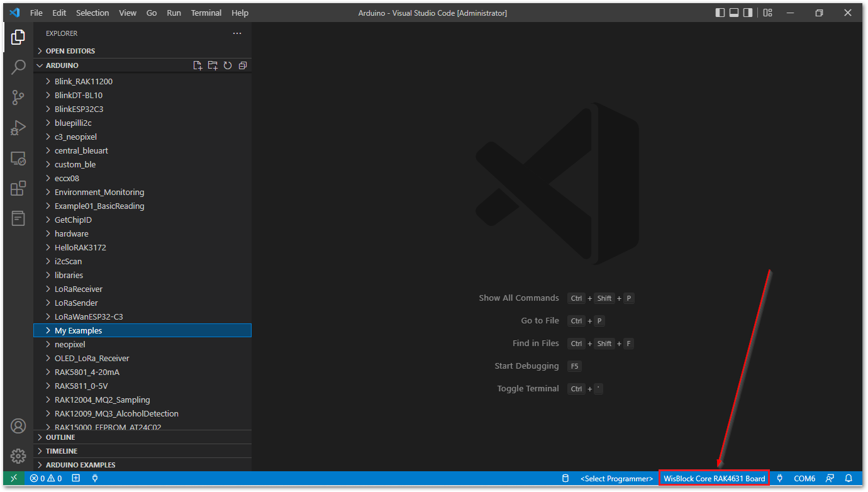Expand the GetChipID folder
This screenshot has height=492, width=868.
pyautogui.click(x=142, y=220)
